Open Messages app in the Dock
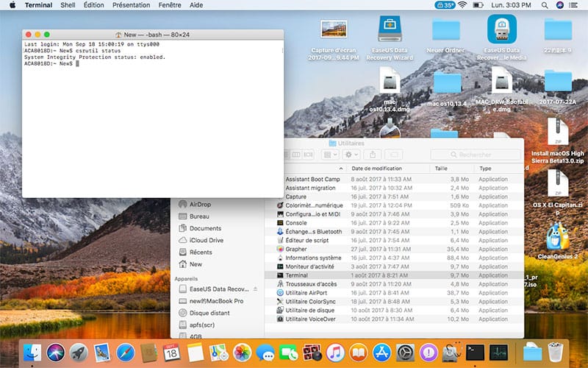 pyautogui.click(x=265, y=353)
